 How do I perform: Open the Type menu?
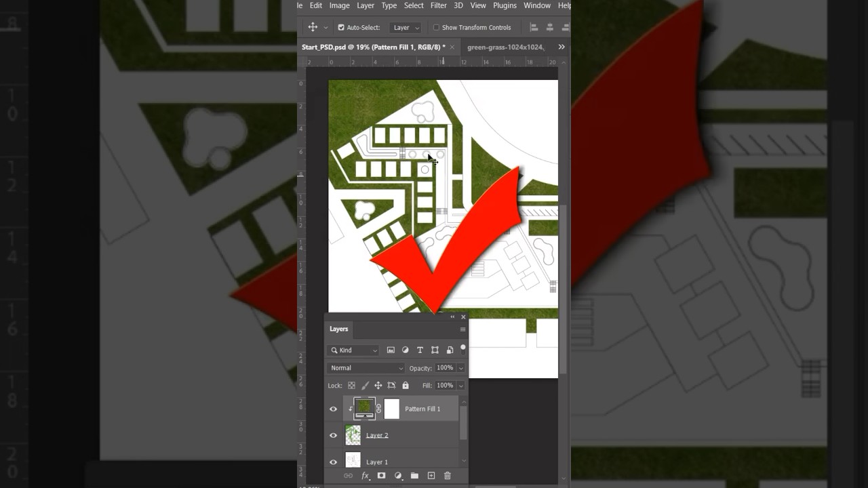tap(389, 5)
